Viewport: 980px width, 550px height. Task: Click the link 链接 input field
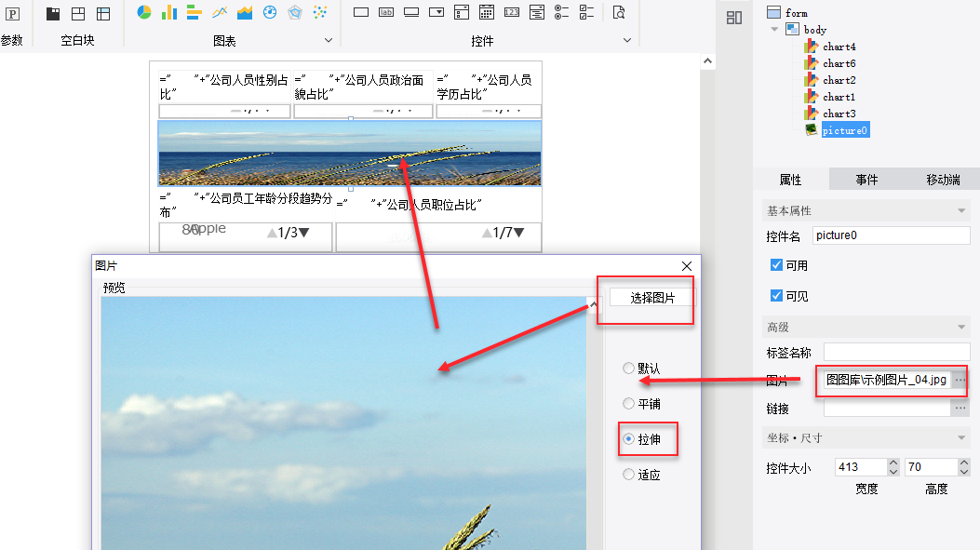click(888, 409)
